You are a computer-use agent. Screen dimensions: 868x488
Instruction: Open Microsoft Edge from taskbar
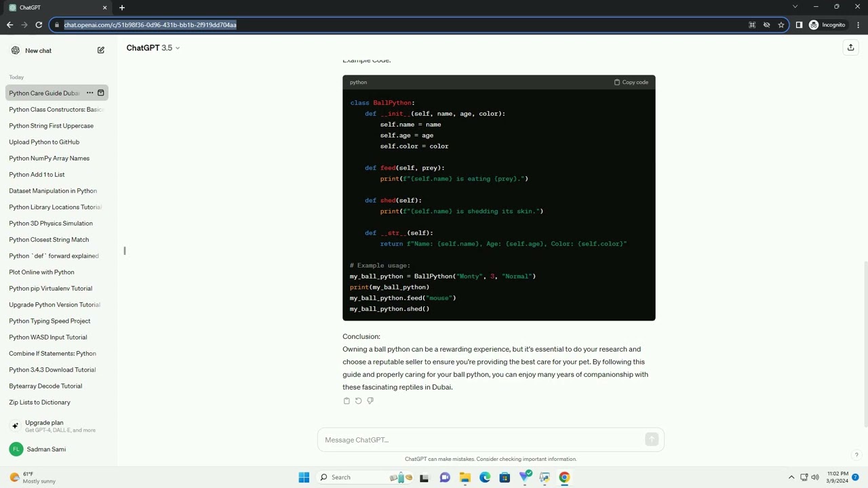[485, 477]
